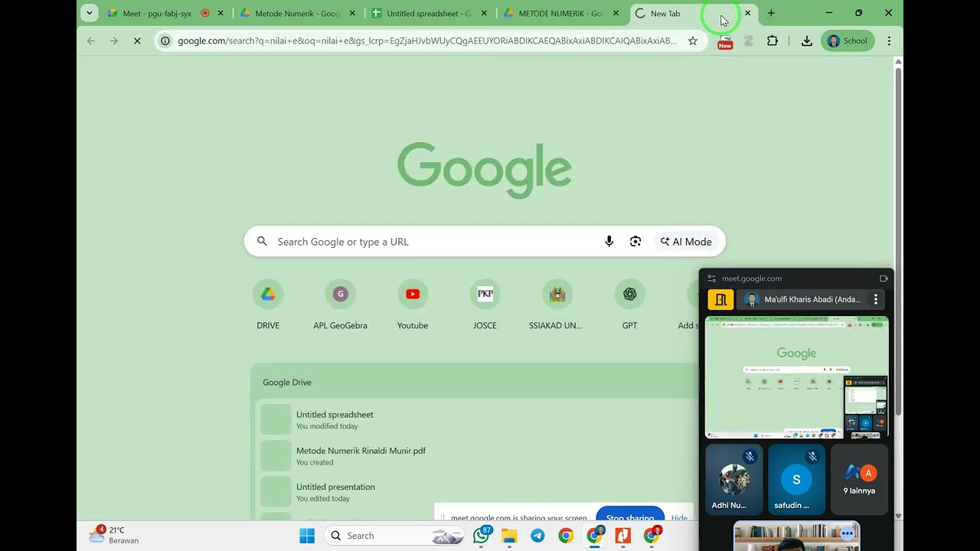980x551 pixels.
Task: Open the JOSCE shortcut
Action: pyautogui.click(x=485, y=305)
